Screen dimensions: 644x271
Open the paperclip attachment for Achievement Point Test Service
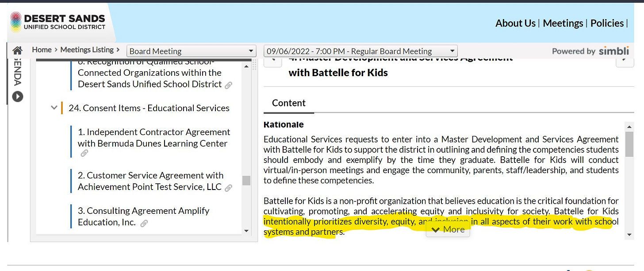229,188
